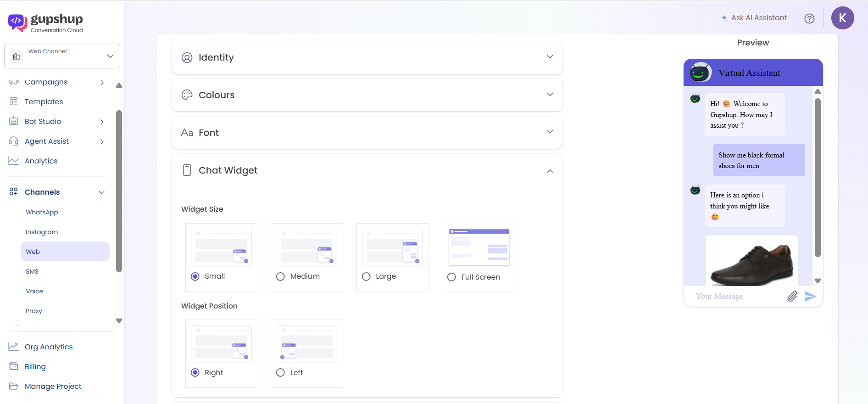Viewport: 868px width, 404px height.
Task: Click the Small widget size thumbnail
Action: 221,247
